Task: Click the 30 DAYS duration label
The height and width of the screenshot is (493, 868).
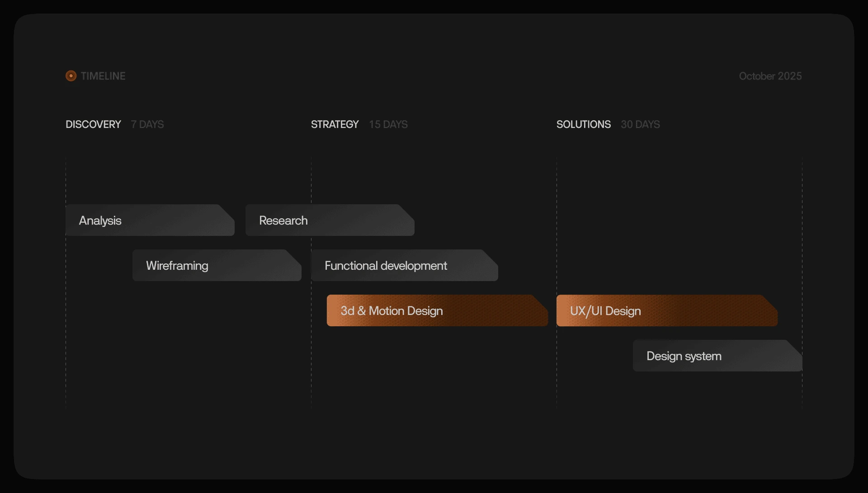Action: tap(640, 124)
